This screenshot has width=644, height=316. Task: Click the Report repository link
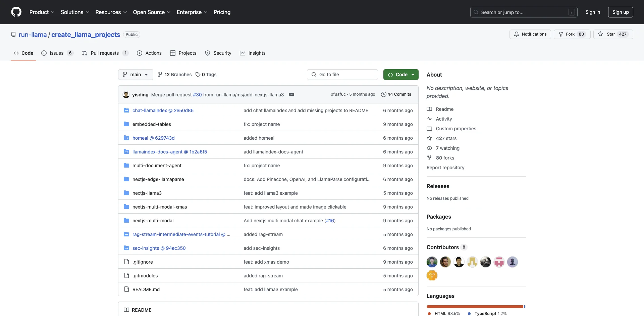[x=445, y=168]
